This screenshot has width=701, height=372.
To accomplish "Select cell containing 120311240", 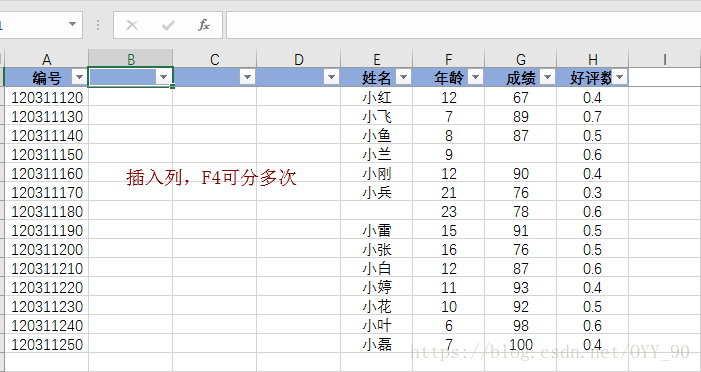I will click(46, 325).
